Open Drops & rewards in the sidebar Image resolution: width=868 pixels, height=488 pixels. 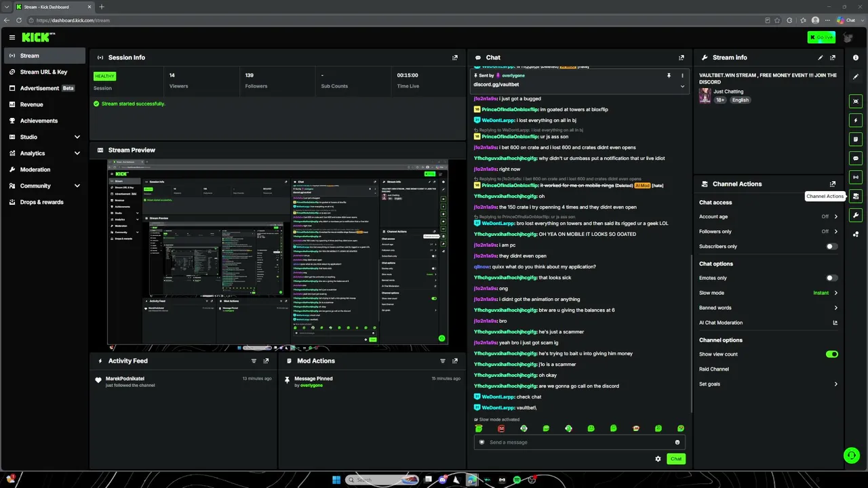tap(43, 202)
